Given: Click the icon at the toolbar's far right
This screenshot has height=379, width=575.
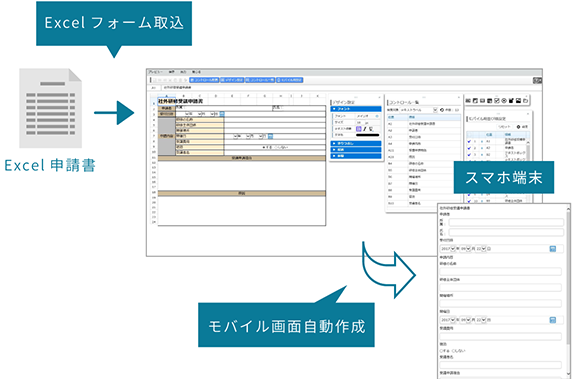Looking at the screenshot, I should pos(537,80).
